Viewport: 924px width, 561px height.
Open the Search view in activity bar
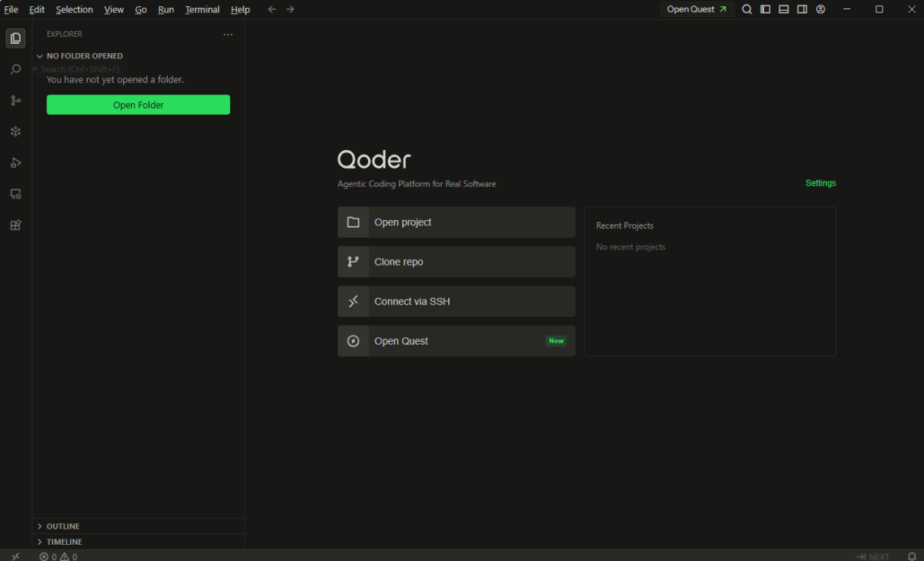click(15, 69)
